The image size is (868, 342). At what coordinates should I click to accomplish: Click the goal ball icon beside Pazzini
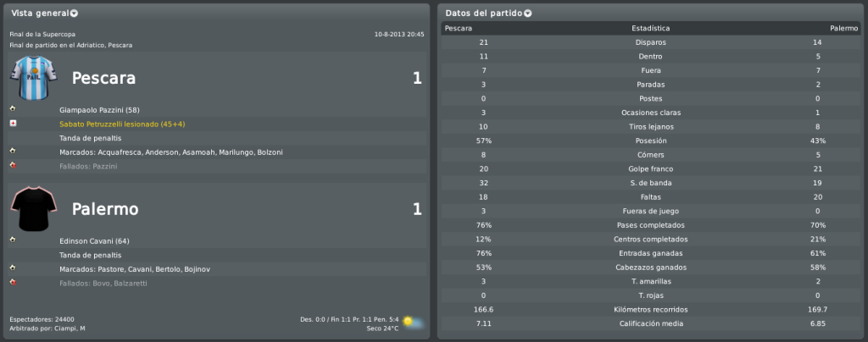[13, 108]
